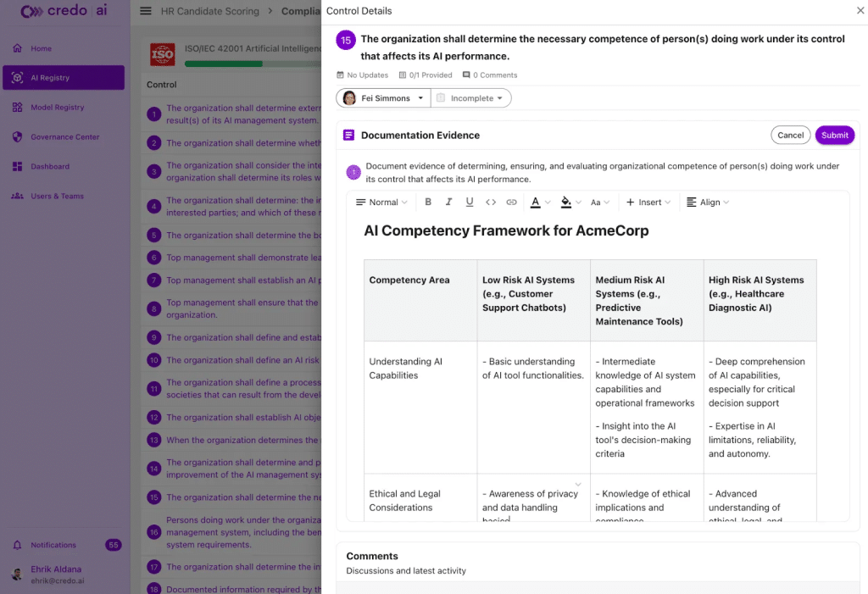The width and height of the screenshot is (868, 594).
Task: Click Ehrik Aldana profile avatar
Action: [x=17, y=575]
